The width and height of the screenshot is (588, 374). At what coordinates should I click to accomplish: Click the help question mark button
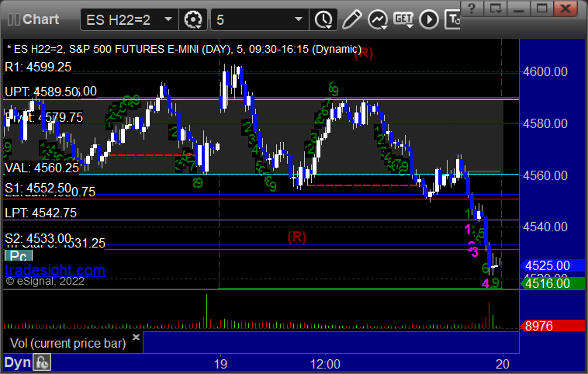pyautogui.click(x=472, y=9)
